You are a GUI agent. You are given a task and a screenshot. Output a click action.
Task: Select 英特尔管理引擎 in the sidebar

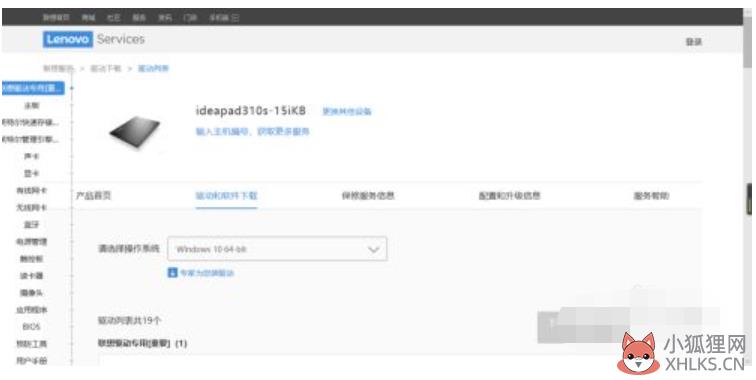[x=30, y=139]
